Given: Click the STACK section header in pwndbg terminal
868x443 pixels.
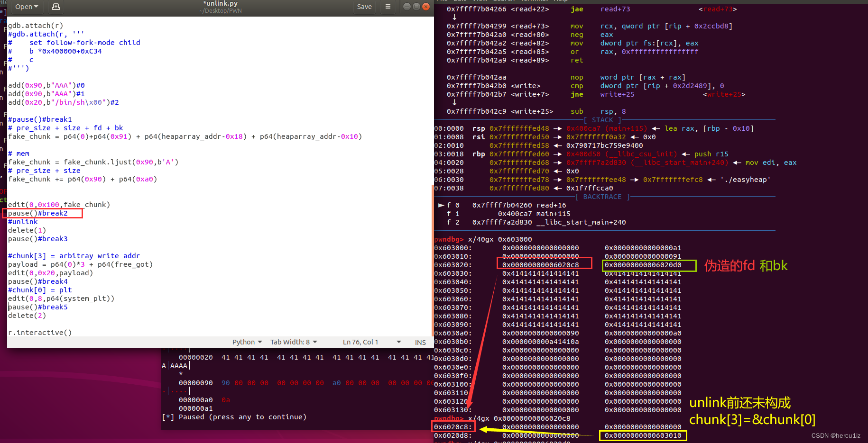Looking at the screenshot, I should tap(602, 120).
